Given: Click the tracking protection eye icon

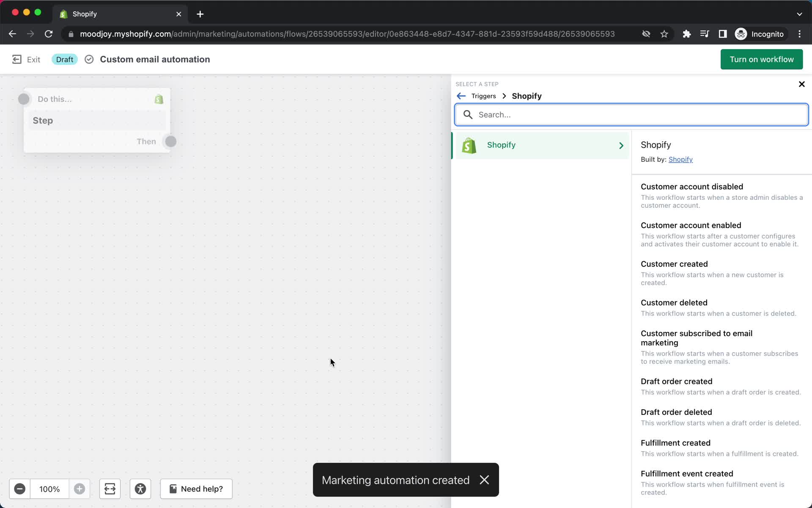Looking at the screenshot, I should pos(646,34).
